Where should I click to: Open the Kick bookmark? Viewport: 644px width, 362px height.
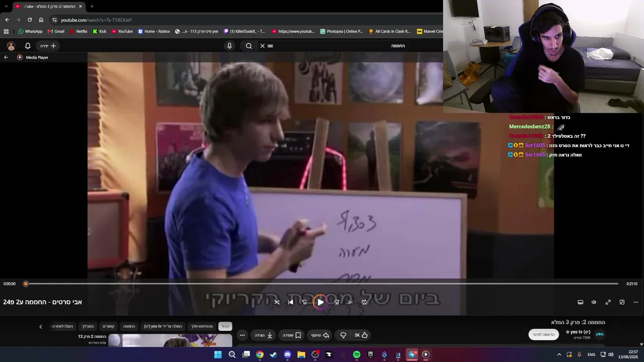tap(99, 31)
